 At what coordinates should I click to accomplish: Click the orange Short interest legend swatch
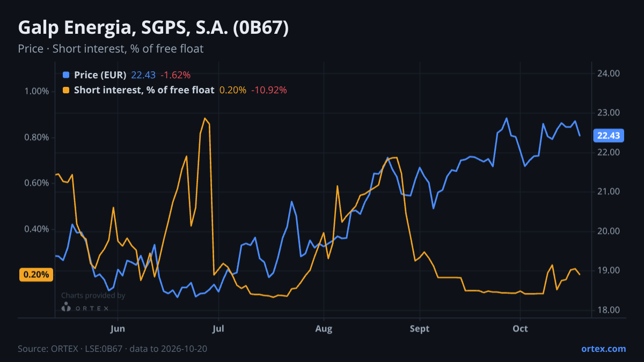click(x=66, y=90)
